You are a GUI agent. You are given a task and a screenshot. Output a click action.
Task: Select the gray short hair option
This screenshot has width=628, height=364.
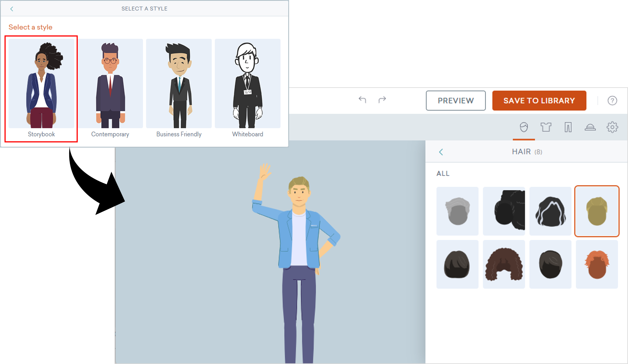point(457,211)
